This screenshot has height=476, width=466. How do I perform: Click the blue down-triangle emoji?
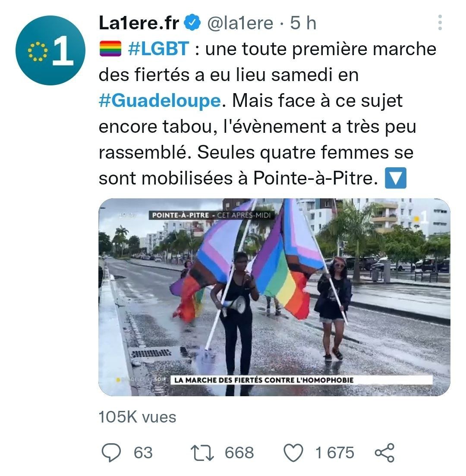click(395, 178)
